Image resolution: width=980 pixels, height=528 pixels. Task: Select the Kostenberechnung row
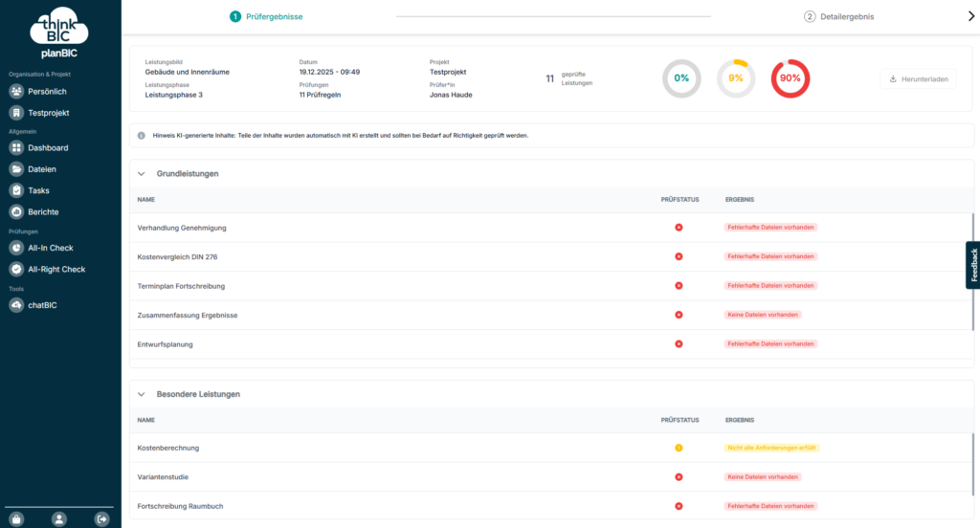click(168, 448)
